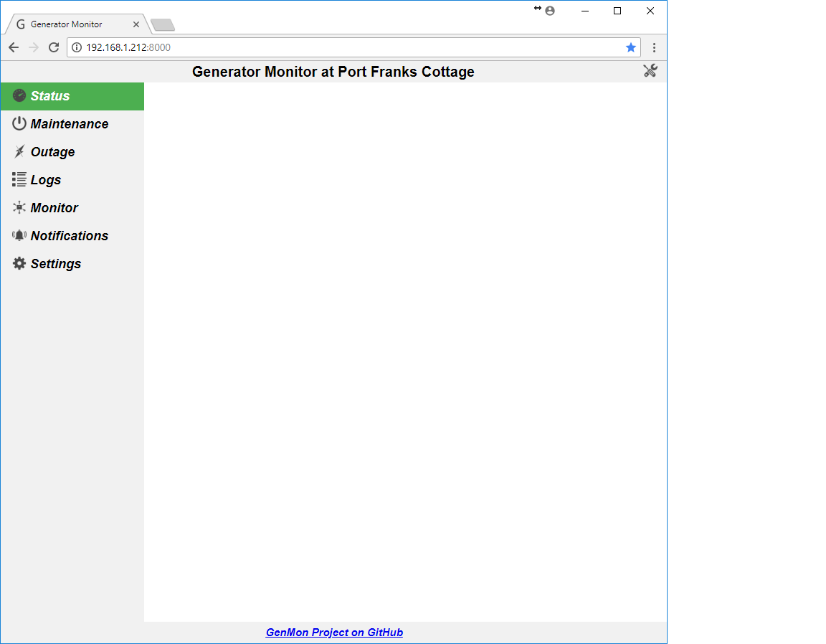Open a new browser tab
Viewport: 826px width, 644px height.
click(x=162, y=24)
